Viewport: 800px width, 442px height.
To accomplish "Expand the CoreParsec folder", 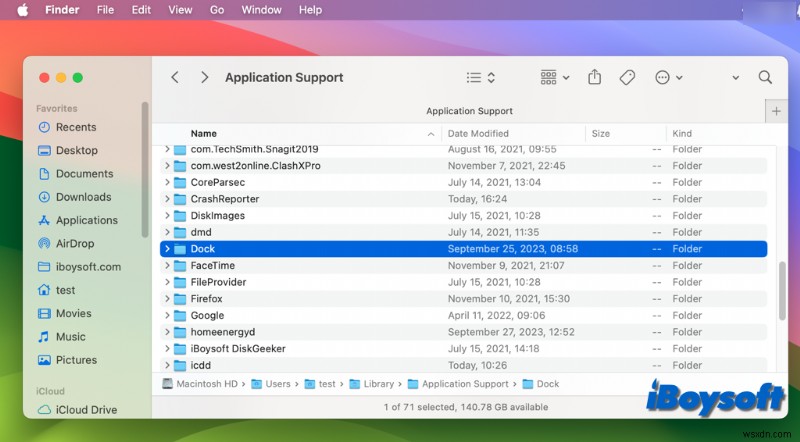I will pos(167,182).
